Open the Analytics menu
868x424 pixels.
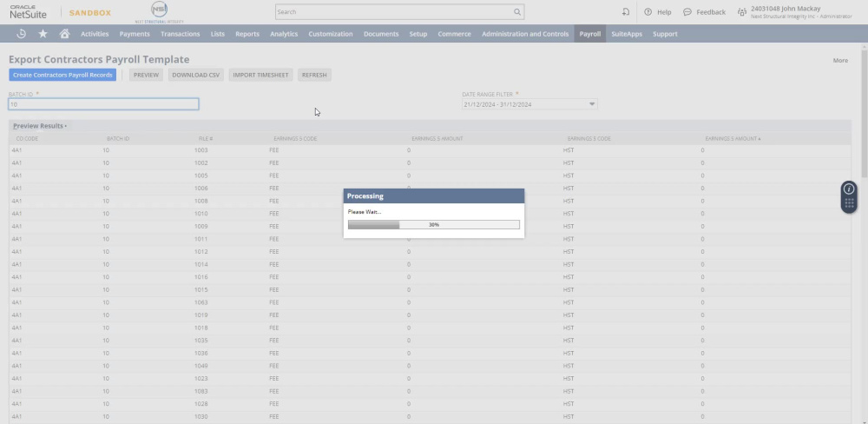click(x=284, y=34)
